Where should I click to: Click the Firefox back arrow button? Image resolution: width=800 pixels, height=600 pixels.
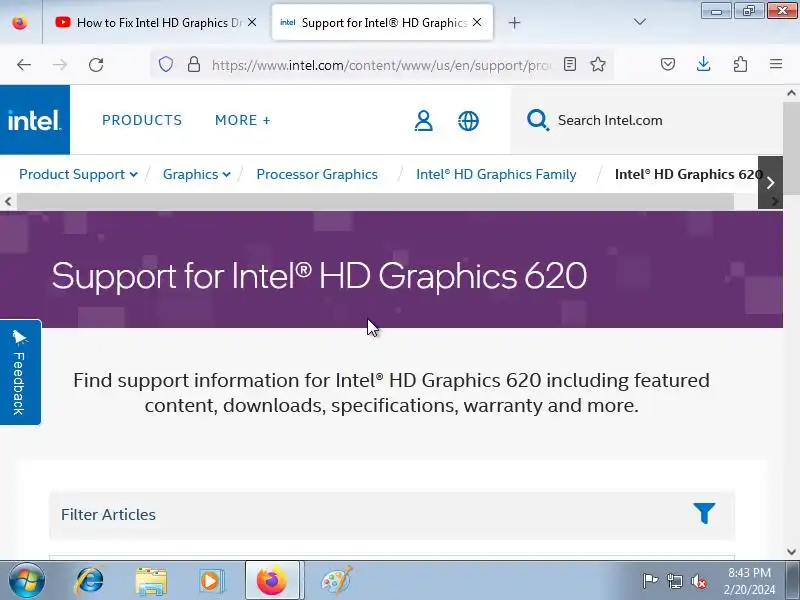coord(24,65)
